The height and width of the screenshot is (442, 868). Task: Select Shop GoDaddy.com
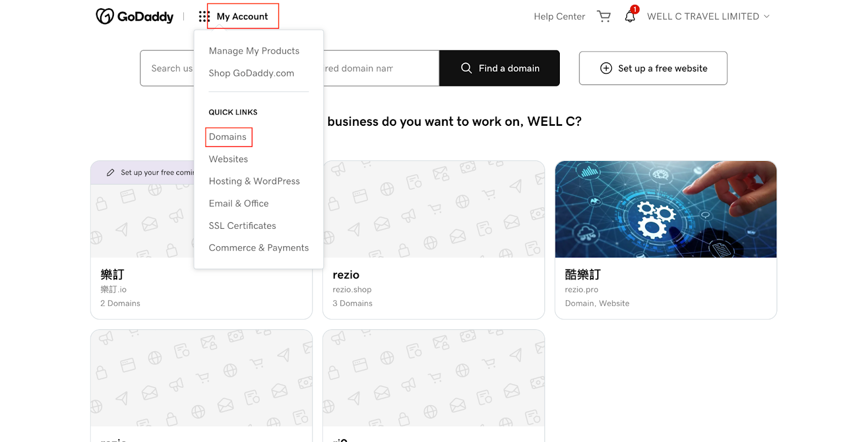coord(251,73)
